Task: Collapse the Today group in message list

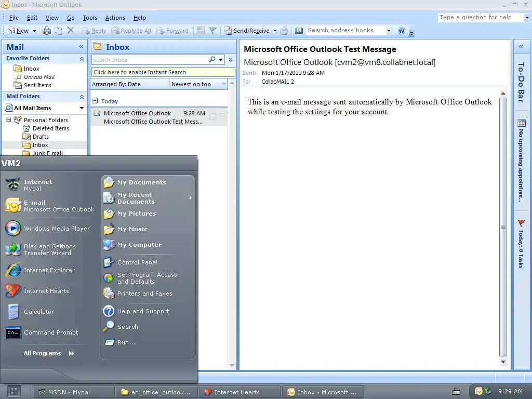Action: pyautogui.click(x=95, y=101)
